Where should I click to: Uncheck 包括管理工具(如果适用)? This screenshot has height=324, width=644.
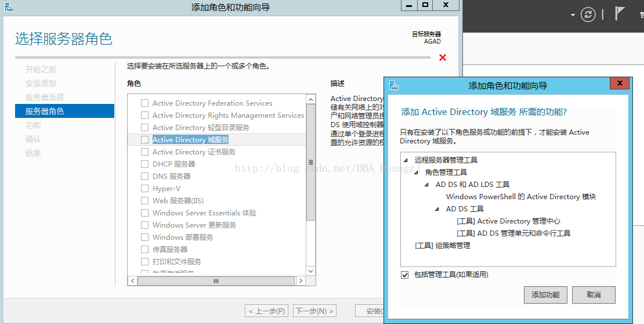(x=405, y=275)
